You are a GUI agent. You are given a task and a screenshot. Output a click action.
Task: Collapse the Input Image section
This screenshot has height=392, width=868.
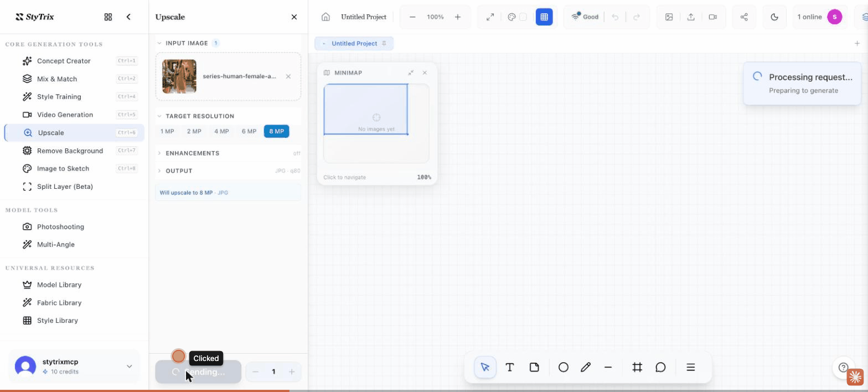159,43
